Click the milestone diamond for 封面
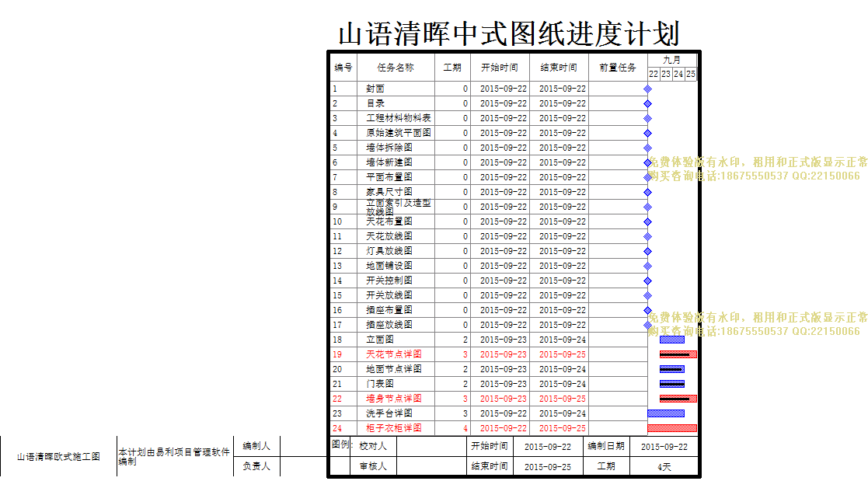The image size is (868, 495). tap(647, 89)
